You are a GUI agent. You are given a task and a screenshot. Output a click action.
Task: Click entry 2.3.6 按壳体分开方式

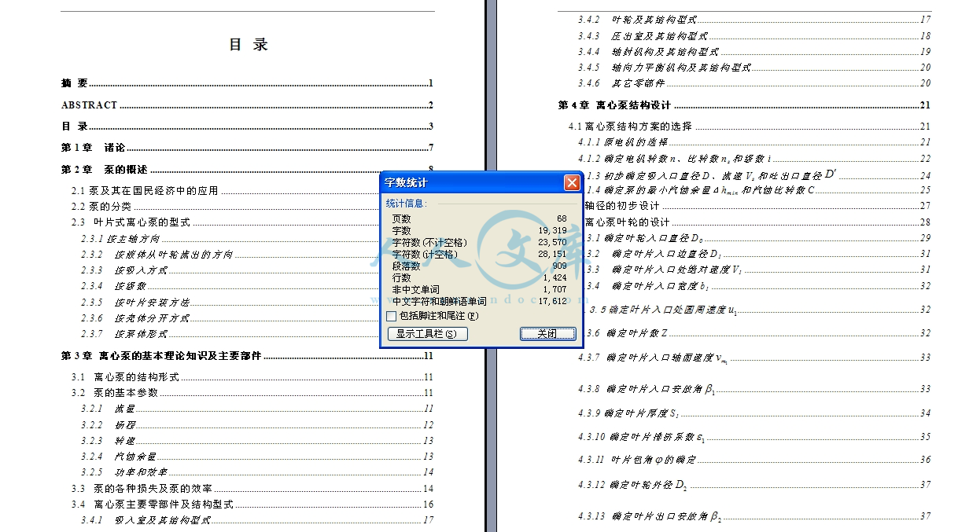point(230,318)
